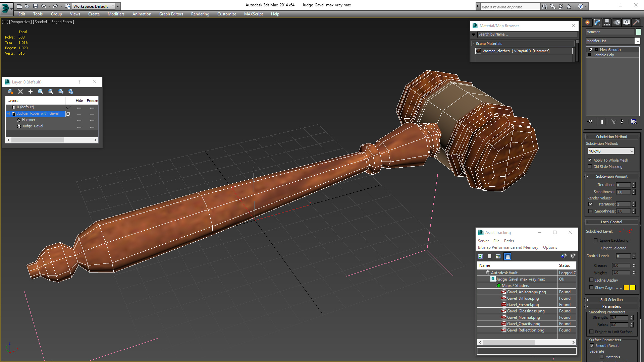Open the Display command panel tab
Screen dimensions: 644x362
[x=627, y=22]
